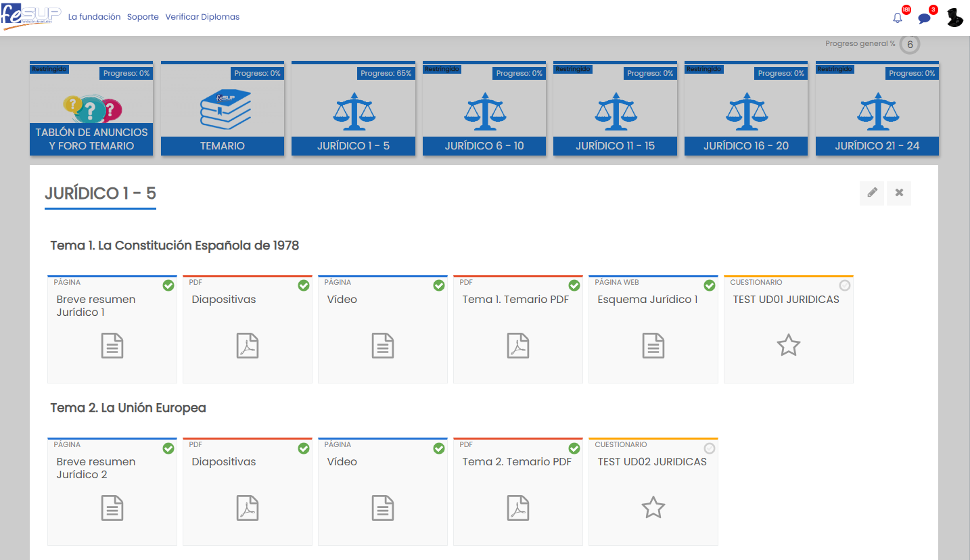
Task: Open the Tablón de Anuncios y Foro tile
Action: click(x=91, y=109)
